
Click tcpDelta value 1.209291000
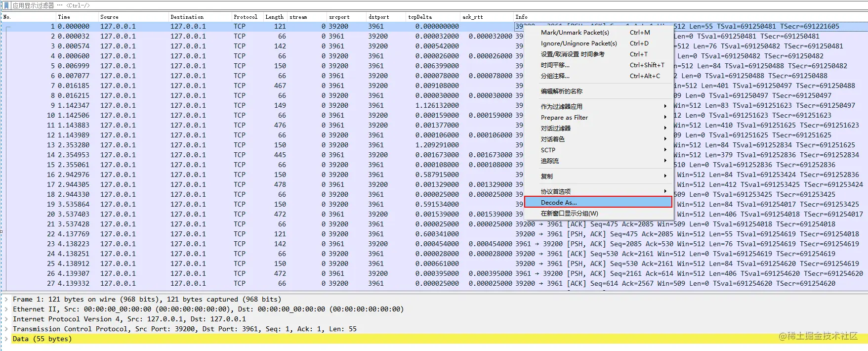(437, 145)
